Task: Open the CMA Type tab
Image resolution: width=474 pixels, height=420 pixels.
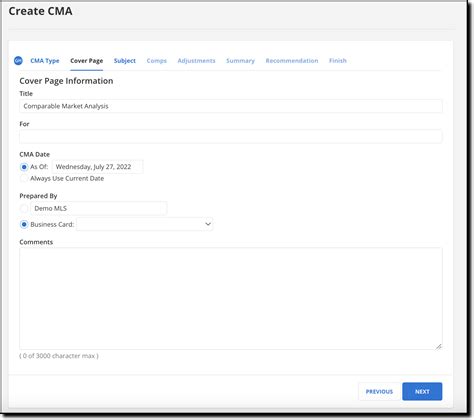Action: [45, 61]
